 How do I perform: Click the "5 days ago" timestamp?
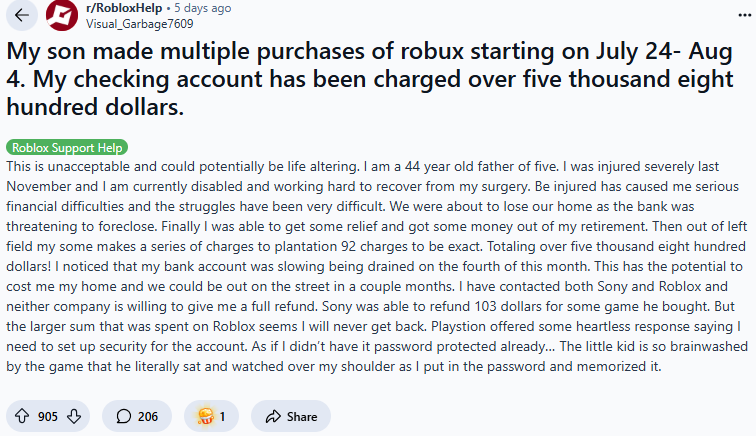[x=203, y=8]
